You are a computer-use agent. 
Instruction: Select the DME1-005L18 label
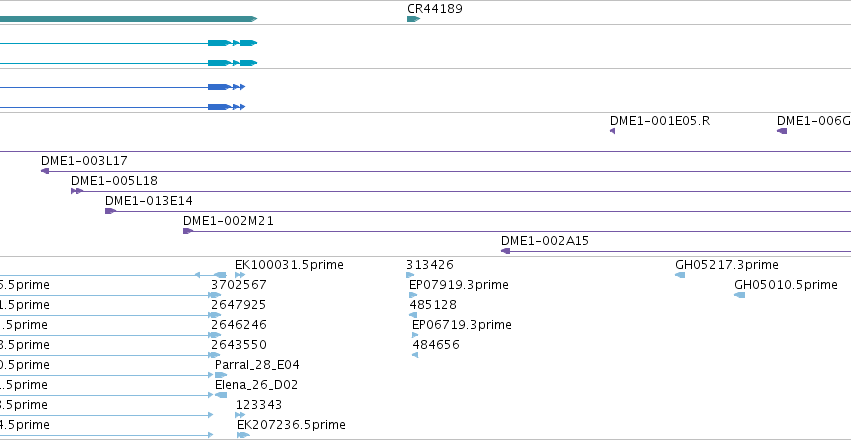[x=115, y=181]
